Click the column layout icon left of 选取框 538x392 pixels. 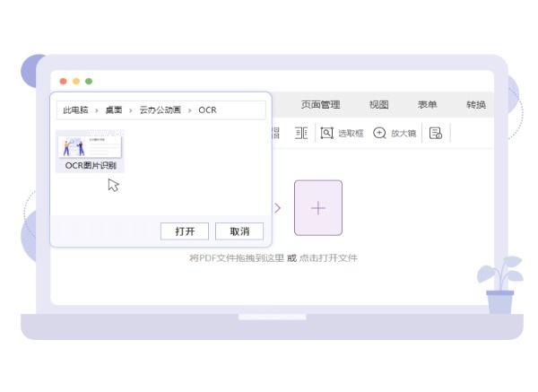tap(301, 133)
